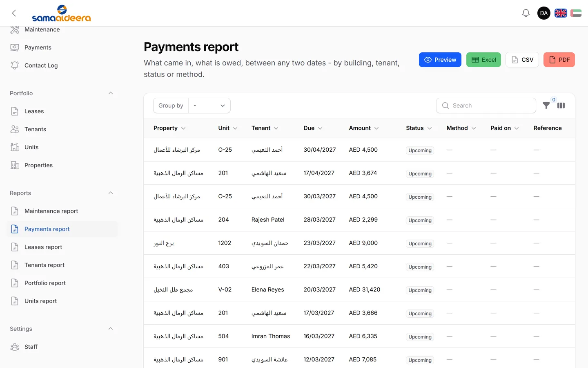Export the report as PDF
Image resolution: width=588 pixels, height=368 pixels.
coord(559,60)
